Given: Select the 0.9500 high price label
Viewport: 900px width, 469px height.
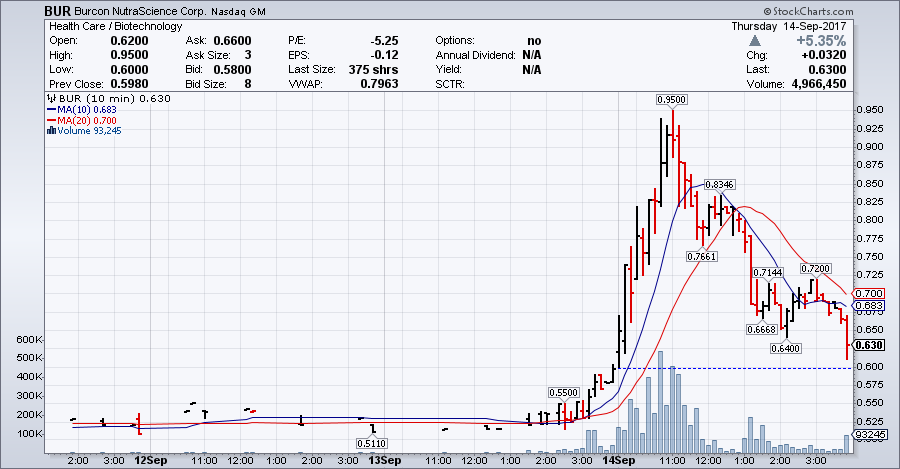Looking at the screenshot, I should pyautogui.click(x=671, y=100).
